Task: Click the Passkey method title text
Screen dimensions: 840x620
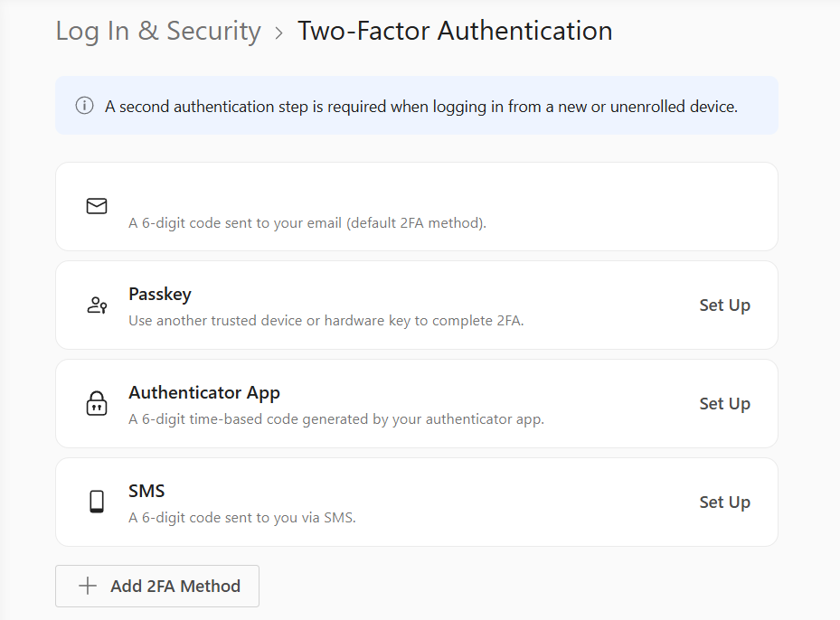Action: click(x=160, y=294)
